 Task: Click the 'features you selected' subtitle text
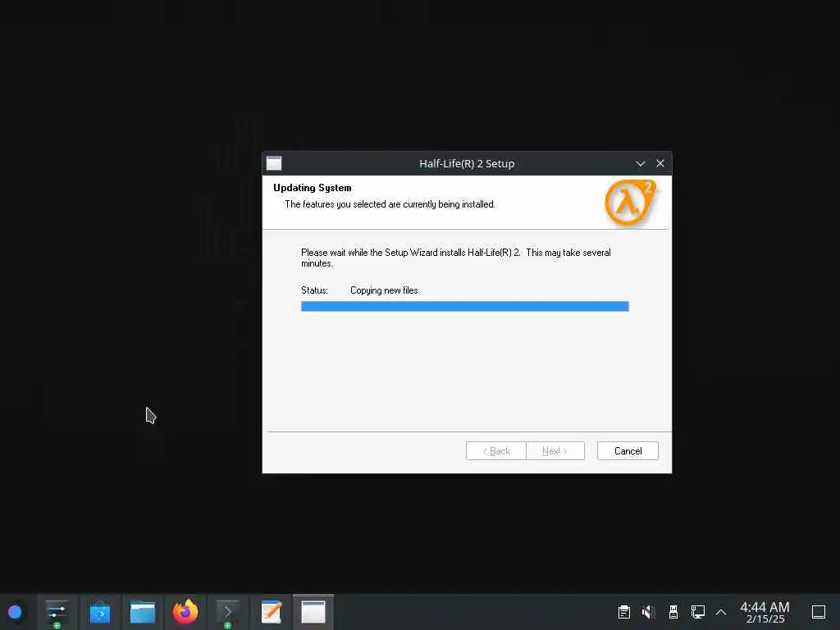tap(390, 204)
